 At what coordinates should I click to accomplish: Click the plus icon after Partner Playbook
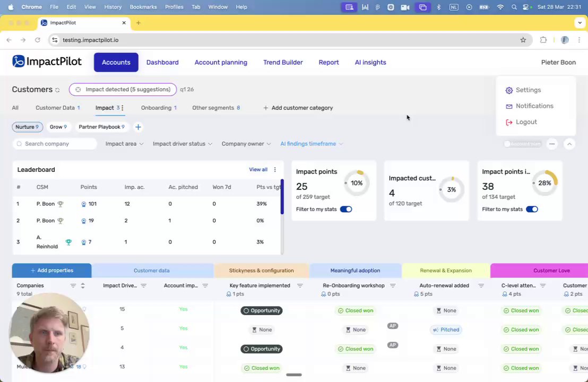tap(138, 127)
